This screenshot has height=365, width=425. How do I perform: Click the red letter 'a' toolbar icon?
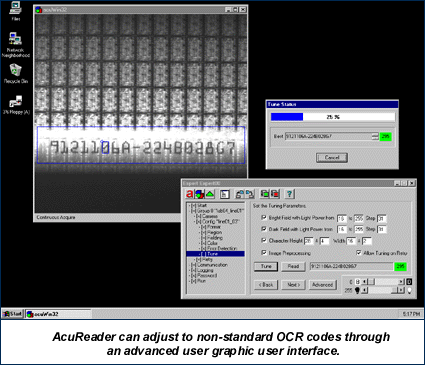tap(190, 194)
